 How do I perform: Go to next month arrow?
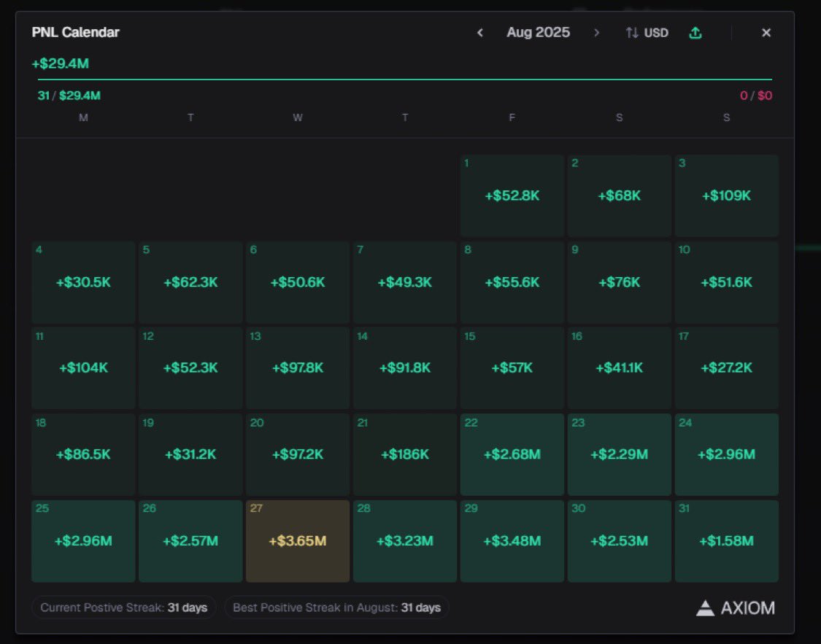[x=596, y=32]
